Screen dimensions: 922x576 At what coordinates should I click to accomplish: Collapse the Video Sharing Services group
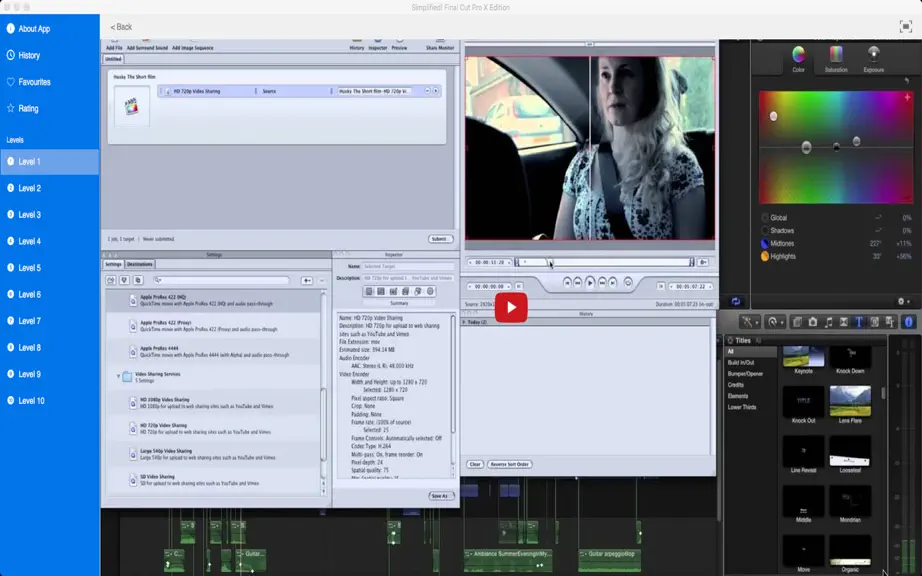click(x=118, y=376)
